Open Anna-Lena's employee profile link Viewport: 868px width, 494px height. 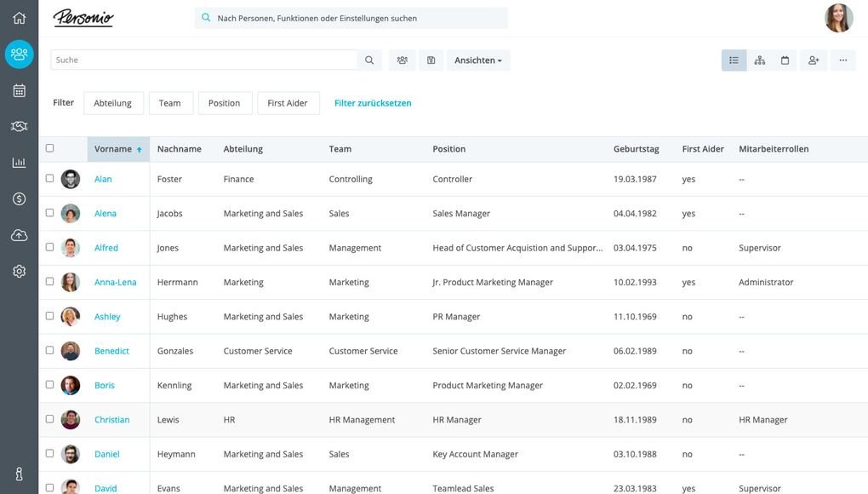(115, 282)
